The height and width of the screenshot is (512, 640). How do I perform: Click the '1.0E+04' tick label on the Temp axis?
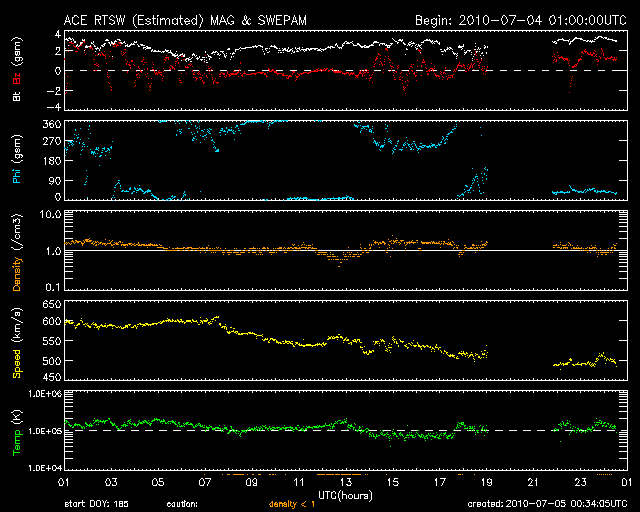pyautogui.click(x=45, y=468)
